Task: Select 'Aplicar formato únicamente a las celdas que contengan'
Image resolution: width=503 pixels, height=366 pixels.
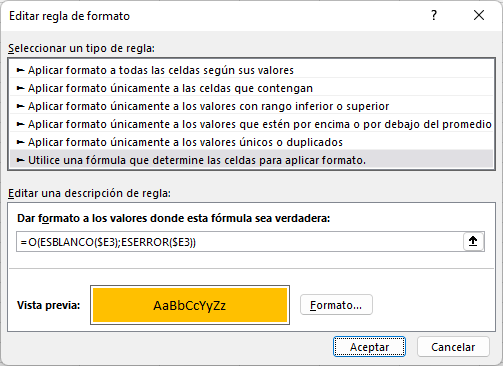Action: pos(251,88)
